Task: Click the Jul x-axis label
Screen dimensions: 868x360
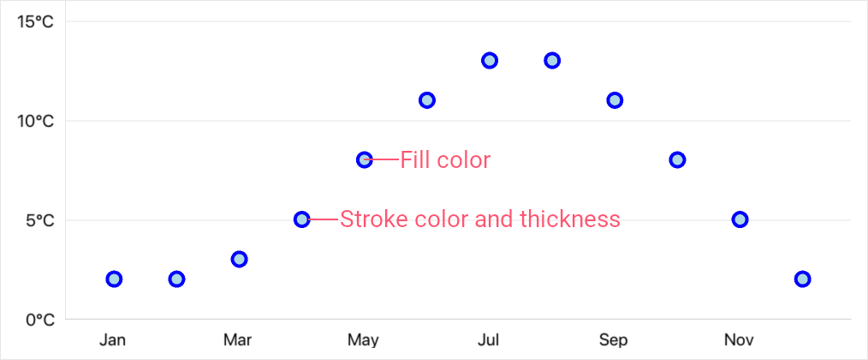Action: pyautogui.click(x=488, y=340)
